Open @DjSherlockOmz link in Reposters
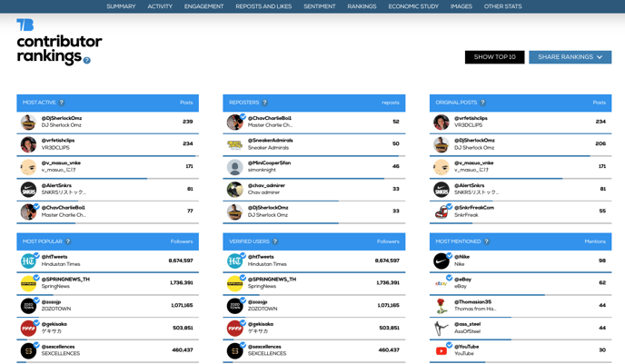 click(x=268, y=208)
